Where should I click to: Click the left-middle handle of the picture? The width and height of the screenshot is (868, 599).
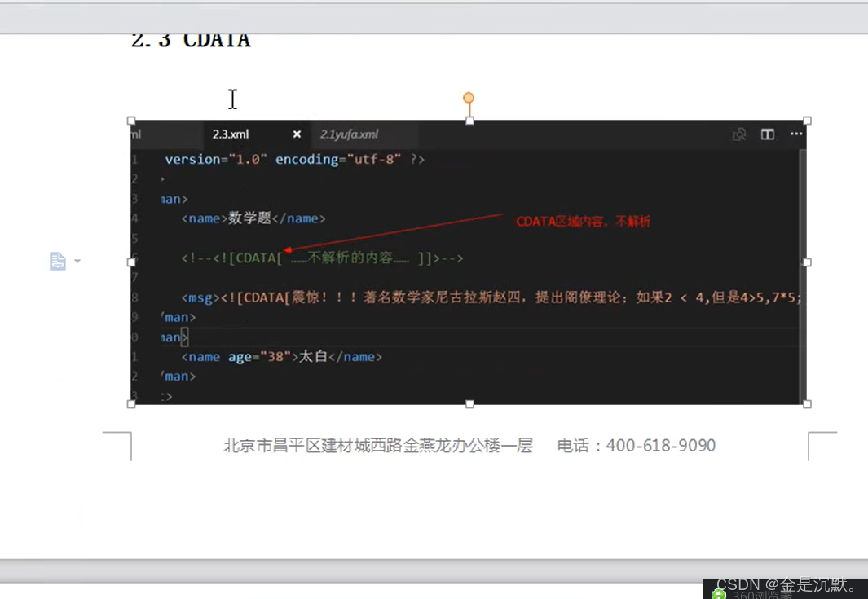click(131, 262)
